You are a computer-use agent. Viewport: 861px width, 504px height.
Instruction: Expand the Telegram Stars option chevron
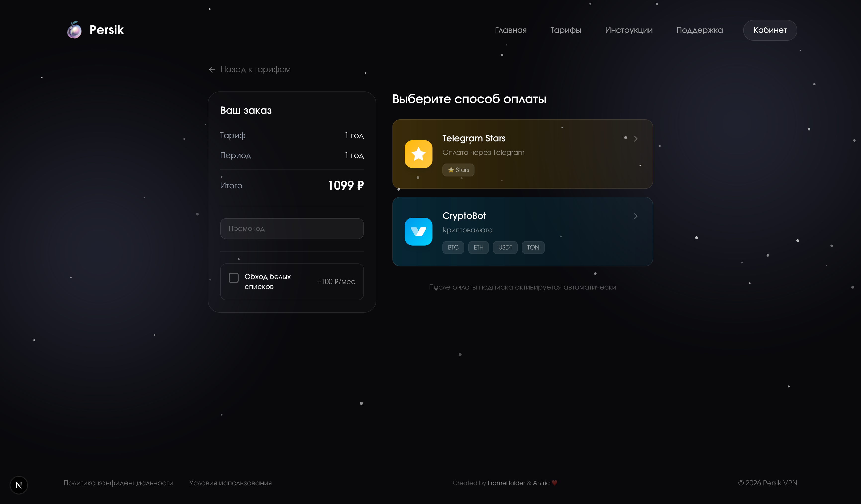point(636,139)
